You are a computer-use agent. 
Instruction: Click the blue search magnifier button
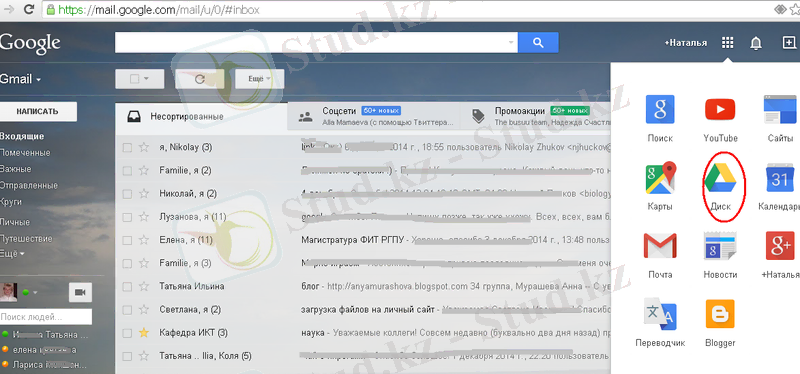tap(538, 43)
